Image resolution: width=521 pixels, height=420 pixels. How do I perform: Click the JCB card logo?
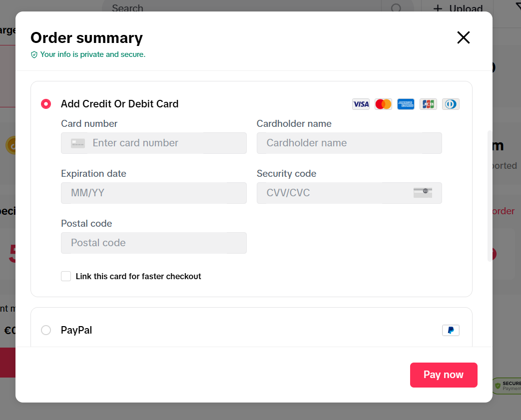pos(428,104)
